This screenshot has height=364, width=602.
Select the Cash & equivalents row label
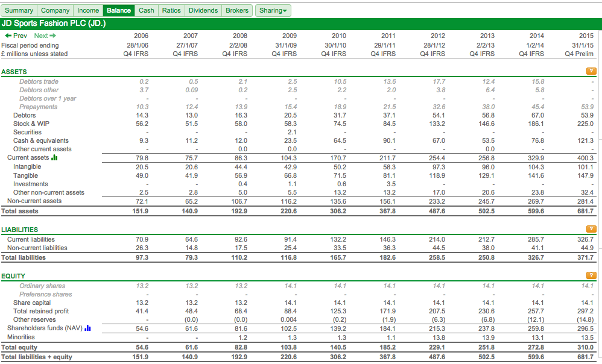[40, 141]
